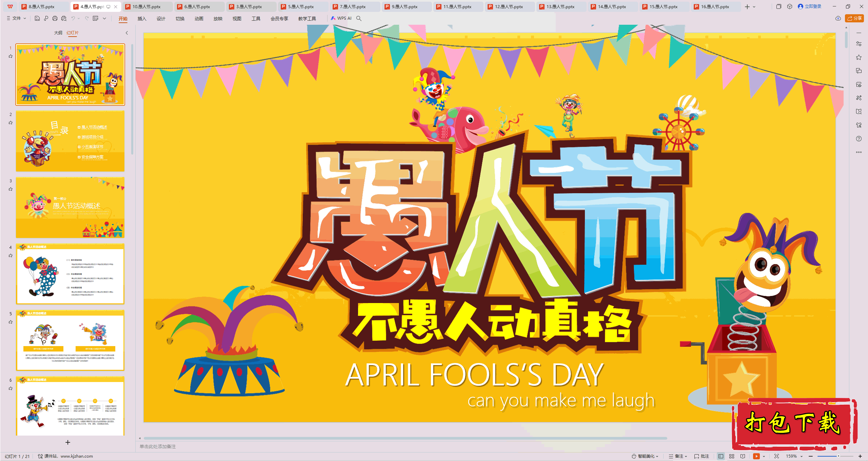Image resolution: width=868 pixels, height=461 pixels.
Task: Open the 设计 ribbon tab
Action: point(161,19)
